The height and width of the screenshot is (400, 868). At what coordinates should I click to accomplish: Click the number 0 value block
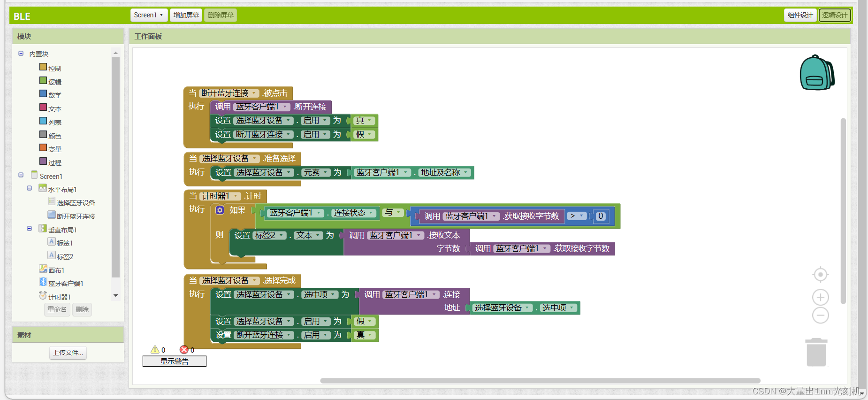tap(601, 216)
